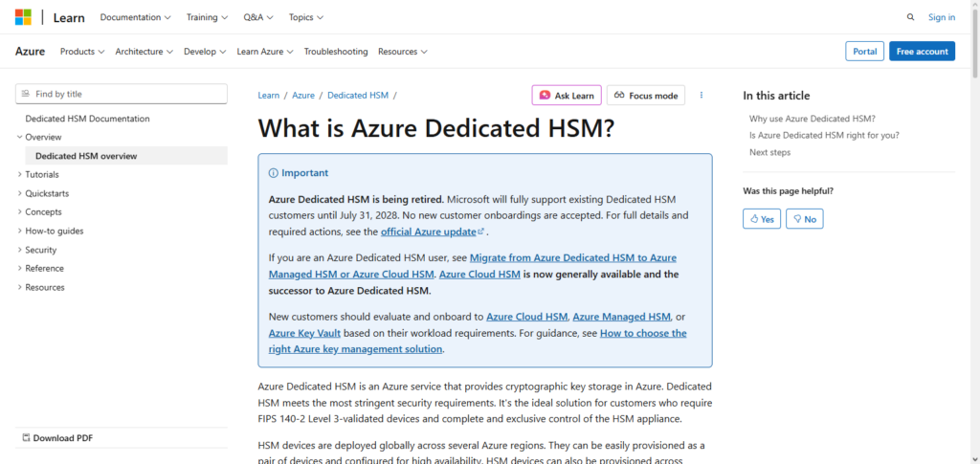
Task: Open the Training dropdown menu
Action: click(x=207, y=17)
